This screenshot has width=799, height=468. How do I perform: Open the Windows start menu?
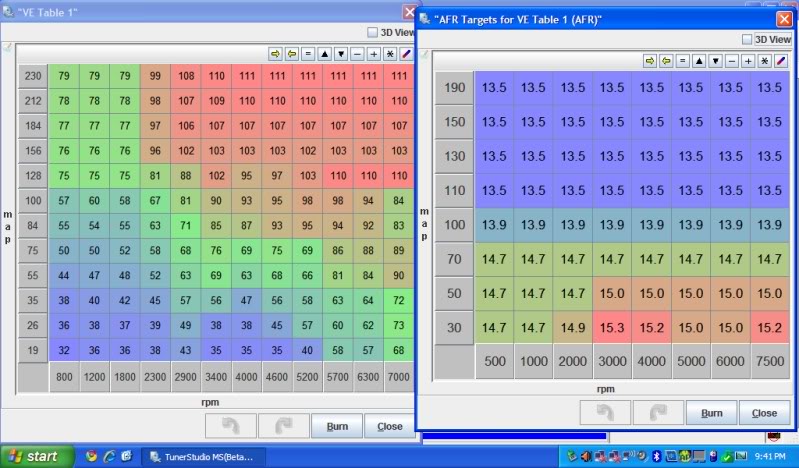click(x=37, y=456)
